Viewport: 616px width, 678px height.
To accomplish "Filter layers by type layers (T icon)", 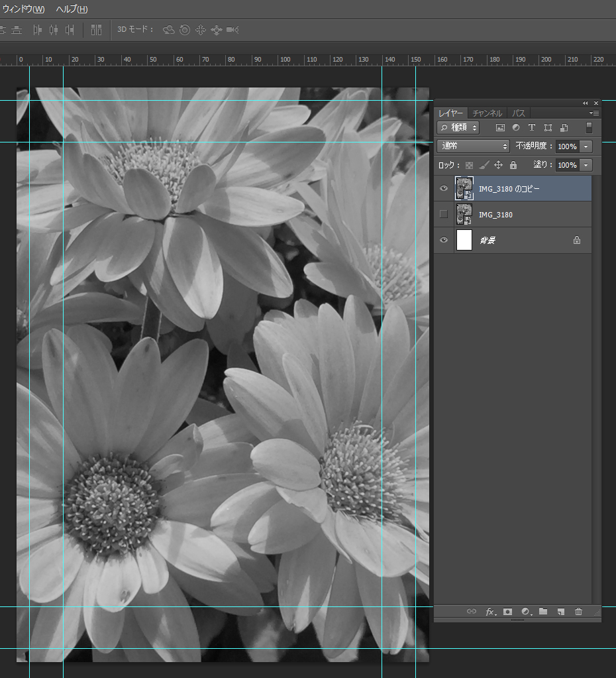I will tap(531, 127).
